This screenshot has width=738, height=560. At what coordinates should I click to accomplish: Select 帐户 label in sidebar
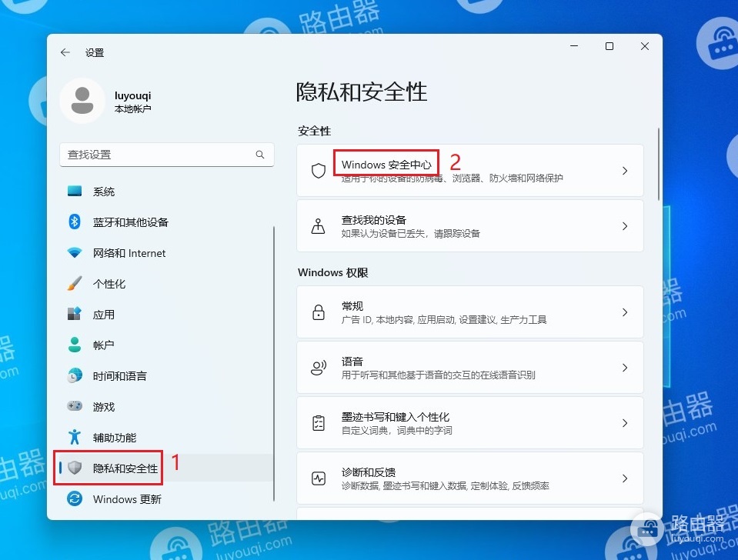point(104,345)
